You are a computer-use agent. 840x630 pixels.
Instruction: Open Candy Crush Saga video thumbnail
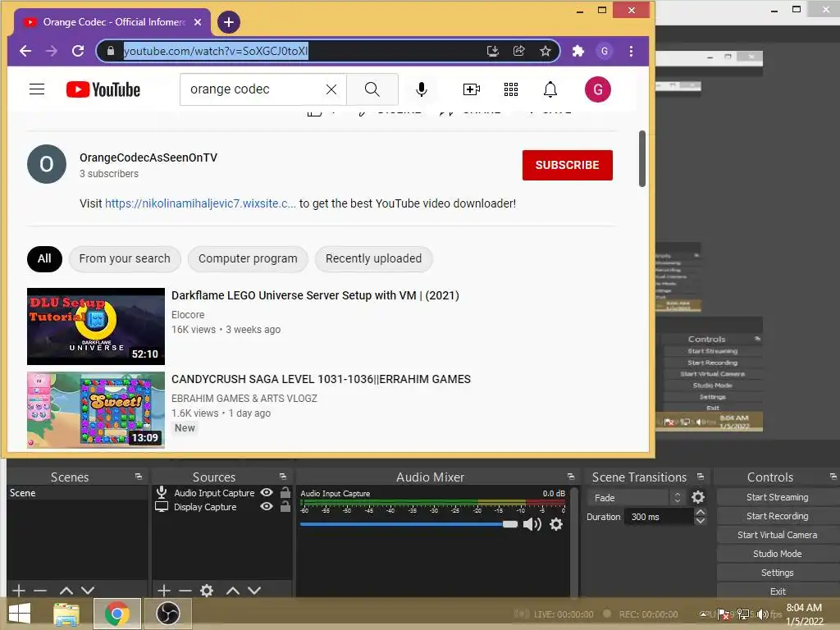point(96,410)
